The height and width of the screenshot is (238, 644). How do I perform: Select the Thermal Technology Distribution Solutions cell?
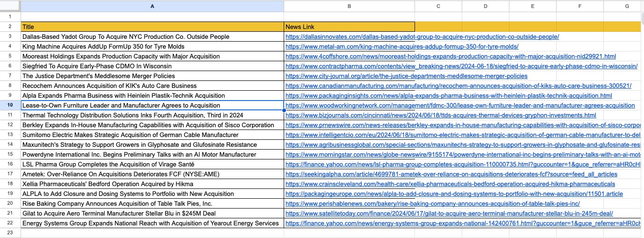click(152, 115)
